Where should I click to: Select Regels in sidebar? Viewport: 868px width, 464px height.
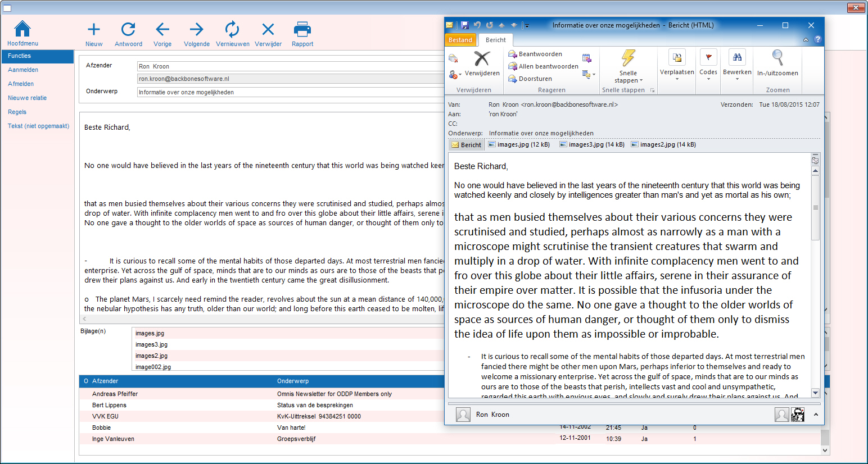pyautogui.click(x=17, y=112)
